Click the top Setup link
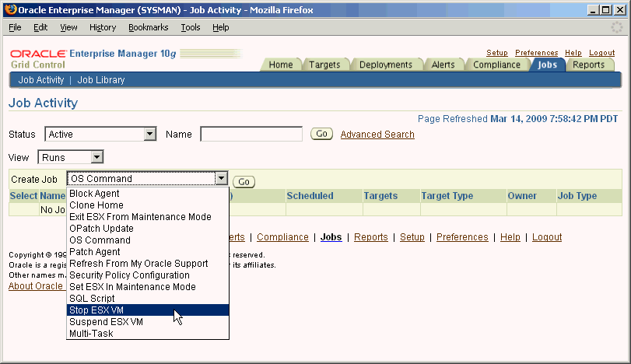Viewport: 631px width, 364px height. [497, 53]
